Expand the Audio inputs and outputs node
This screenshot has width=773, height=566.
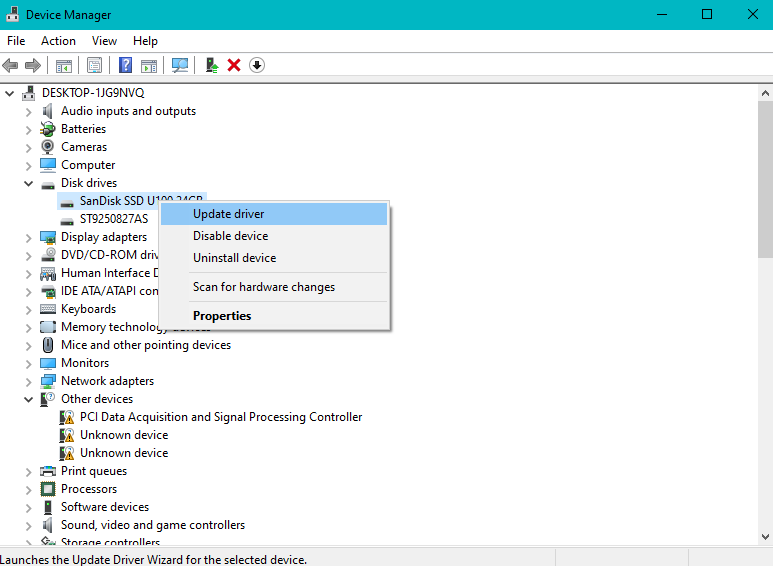tap(28, 111)
